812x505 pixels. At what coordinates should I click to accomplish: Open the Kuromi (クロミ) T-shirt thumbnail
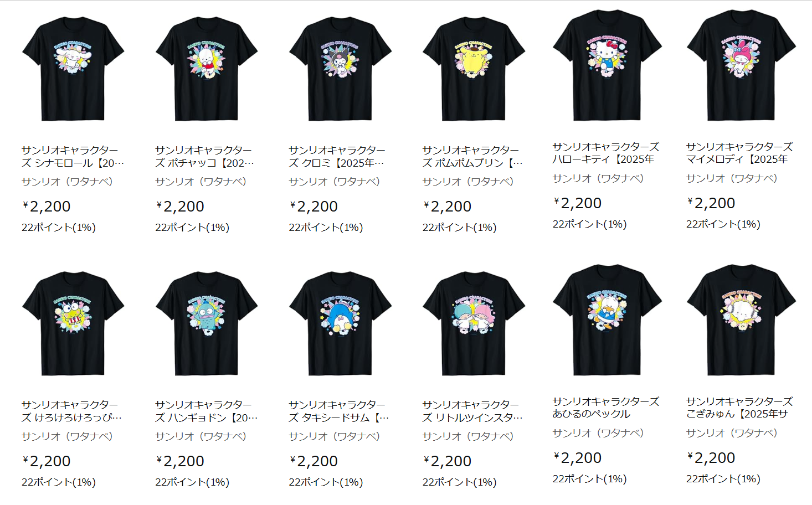[x=340, y=69]
